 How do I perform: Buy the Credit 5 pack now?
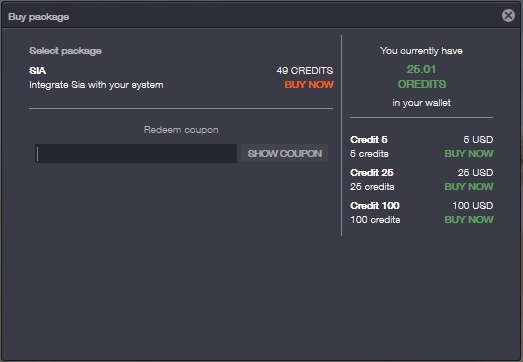click(x=469, y=153)
